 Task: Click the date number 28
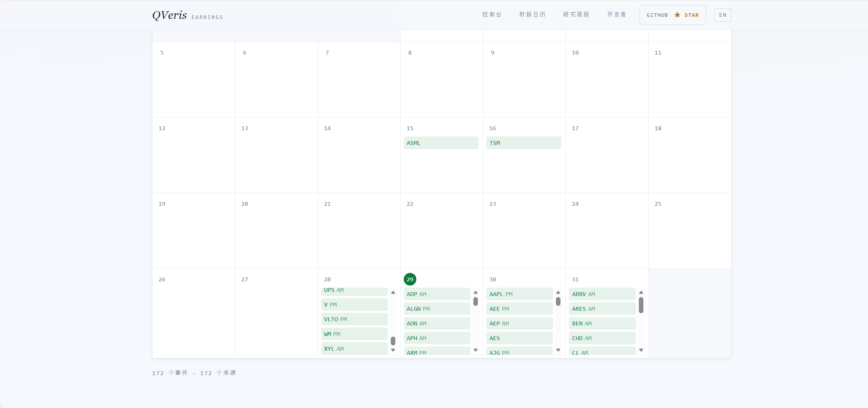[327, 280]
